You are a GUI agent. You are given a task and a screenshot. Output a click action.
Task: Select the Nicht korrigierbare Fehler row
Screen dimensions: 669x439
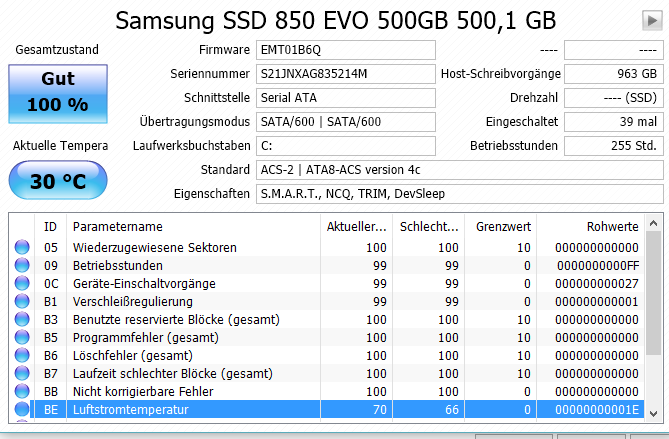(326, 391)
